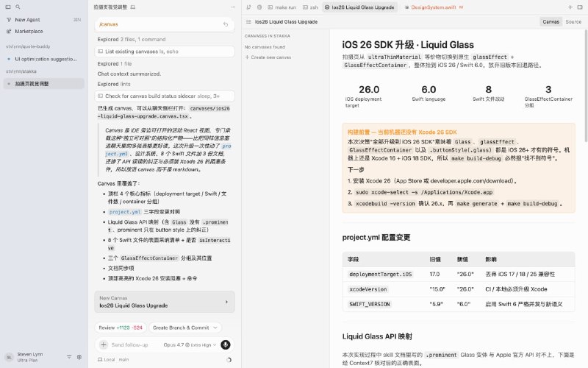The width and height of the screenshot is (588, 368).
Task: Click the revert arrow on /canvas message
Action: pyautogui.click(x=226, y=24)
